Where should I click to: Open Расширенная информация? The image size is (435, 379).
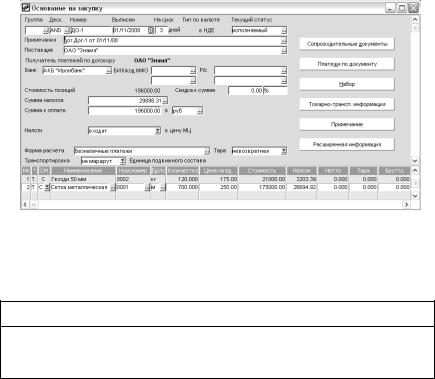point(347,145)
